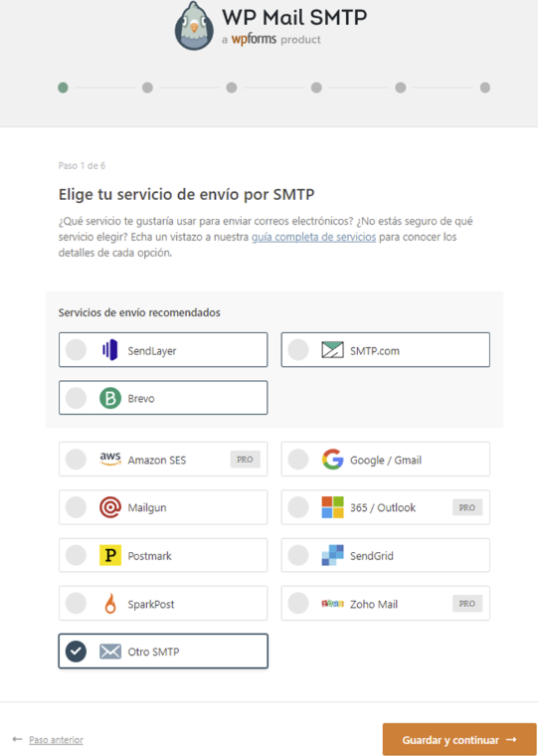538x756 pixels.
Task: Click the first green step progress dot
Action: (x=63, y=88)
